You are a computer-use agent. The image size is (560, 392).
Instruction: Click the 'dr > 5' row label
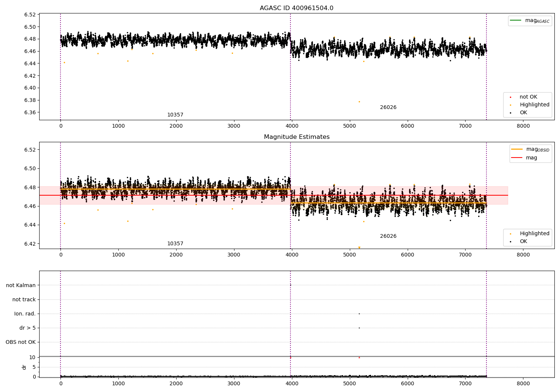coord(28,328)
